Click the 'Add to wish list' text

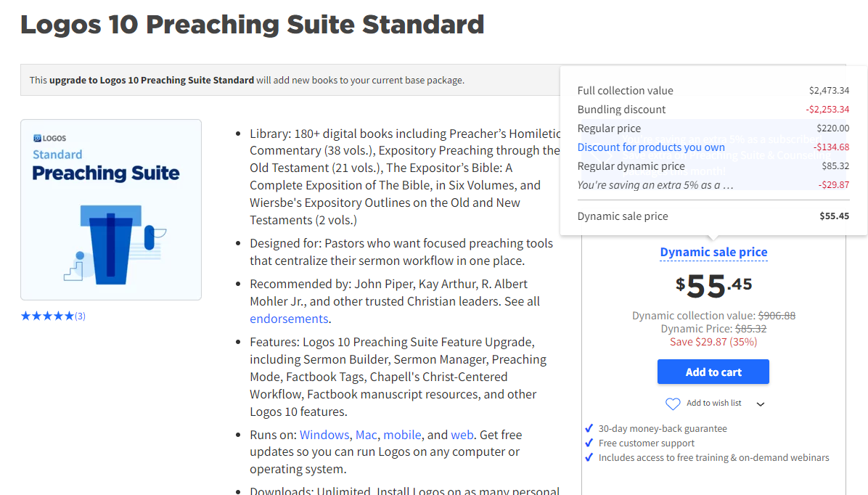(713, 403)
